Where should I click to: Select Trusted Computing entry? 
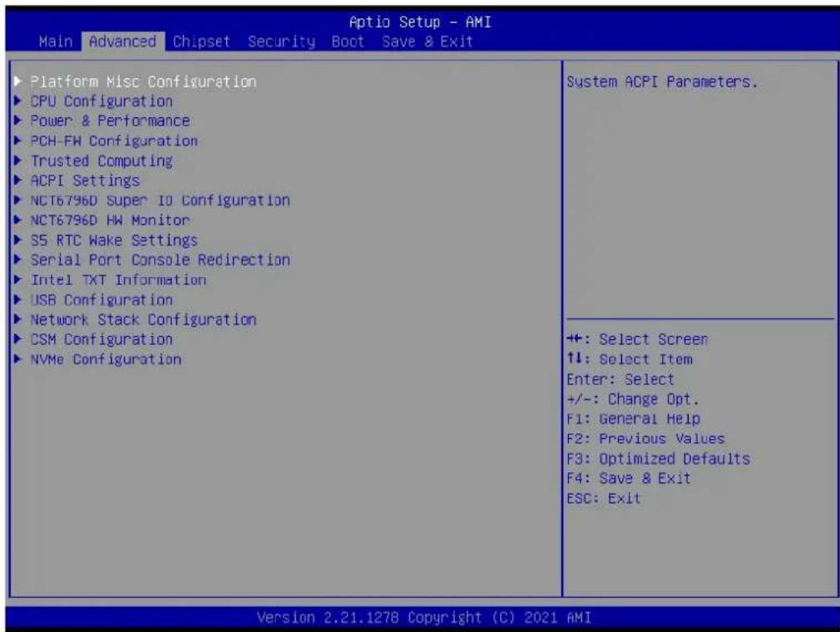point(101,160)
